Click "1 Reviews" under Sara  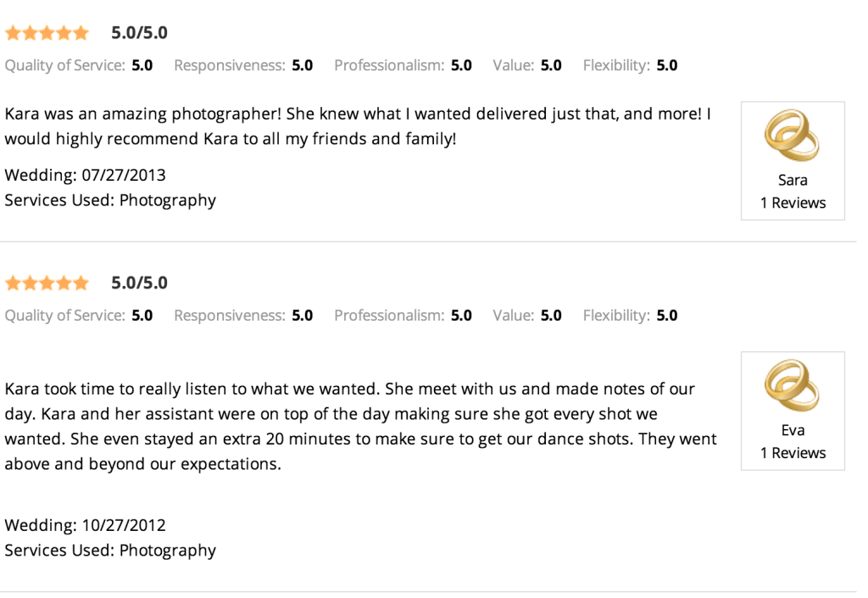click(793, 203)
